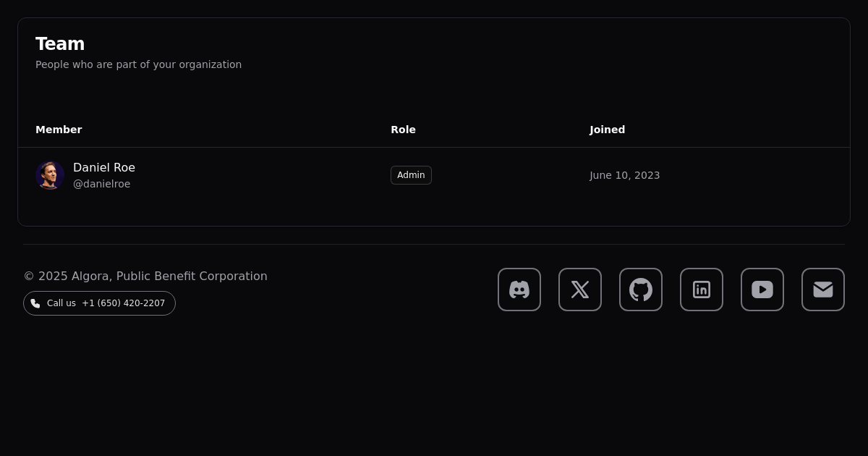Select the Daniel Roe member name
The width and height of the screenshot is (868, 456).
pos(104,167)
